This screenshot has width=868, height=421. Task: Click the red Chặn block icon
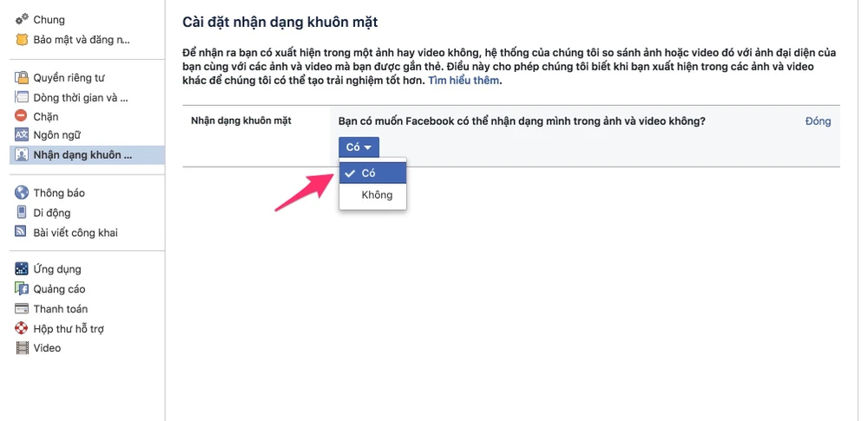coord(22,116)
